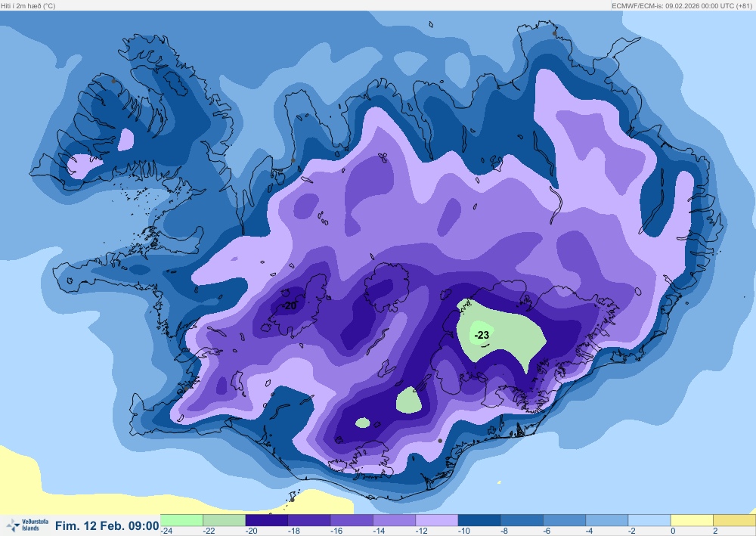Pick the -8 to -6 blue legend swatch
The height and width of the screenshot is (536, 756).
522,520
